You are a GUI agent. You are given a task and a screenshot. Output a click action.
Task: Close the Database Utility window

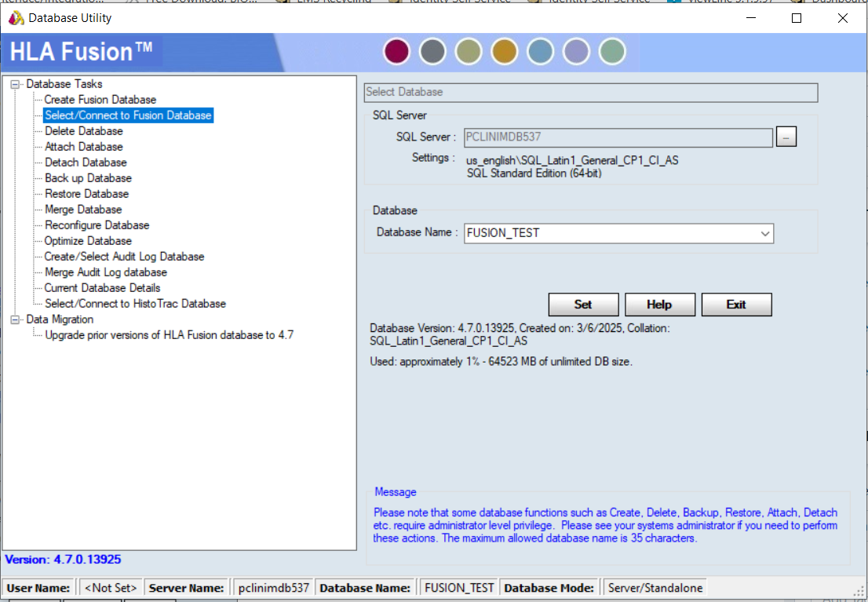point(843,18)
